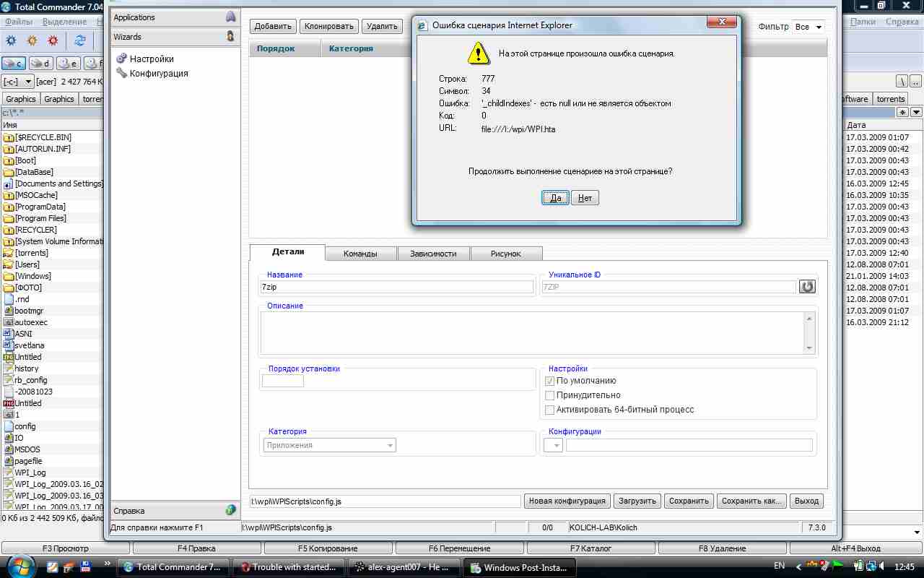This screenshot has width=924, height=578.
Task: Toggle the Принудительно checkbox
Action: (x=549, y=395)
